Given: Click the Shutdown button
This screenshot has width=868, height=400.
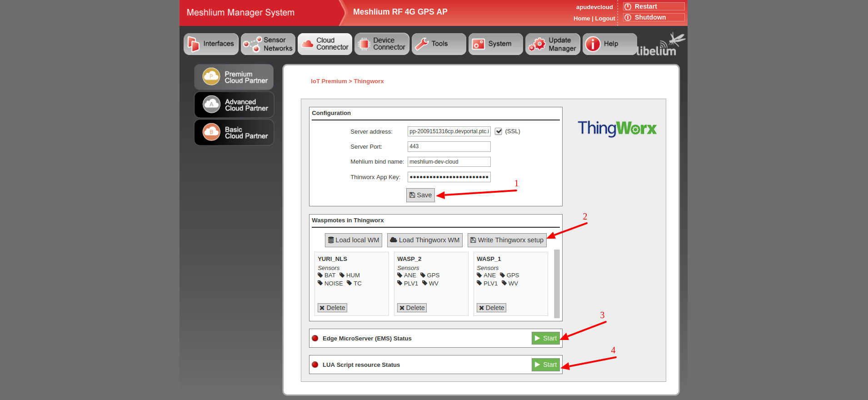Looking at the screenshot, I should (654, 17).
